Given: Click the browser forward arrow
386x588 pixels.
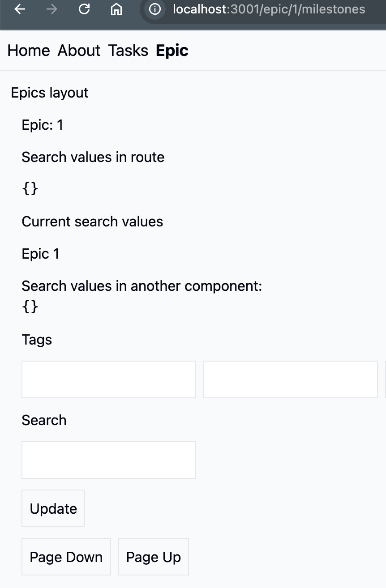Looking at the screenshot, I should pyautogui.click(x=52, y=9).
